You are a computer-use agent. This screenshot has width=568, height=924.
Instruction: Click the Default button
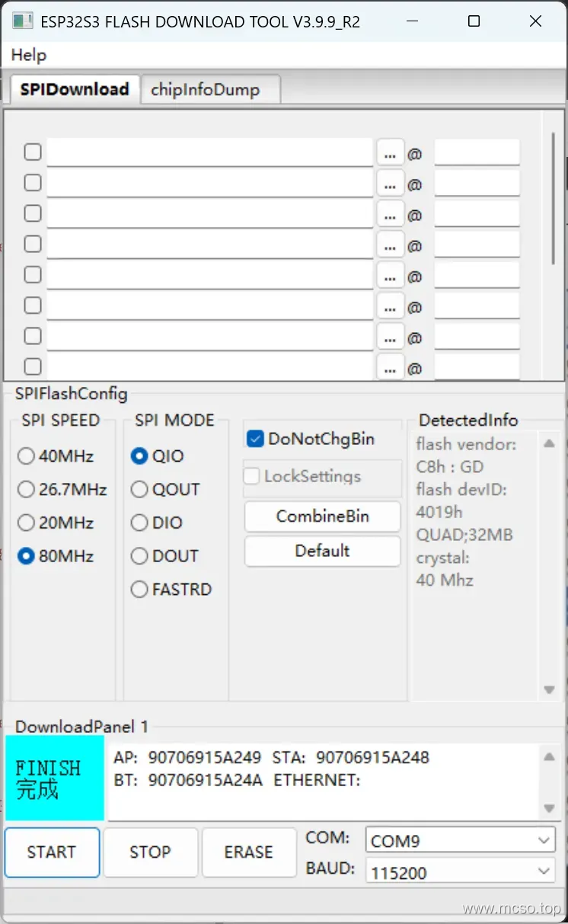click(x=322, y=551)
